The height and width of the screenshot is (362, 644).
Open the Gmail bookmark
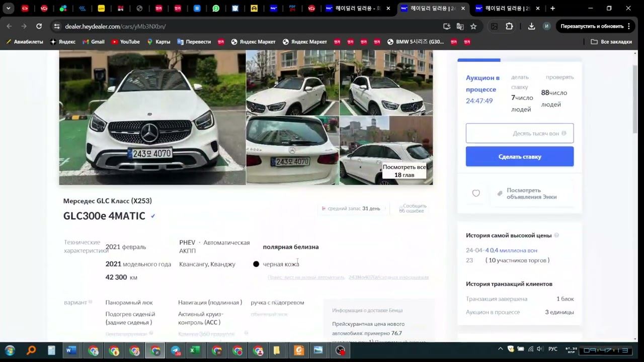[x=94, y=42]
